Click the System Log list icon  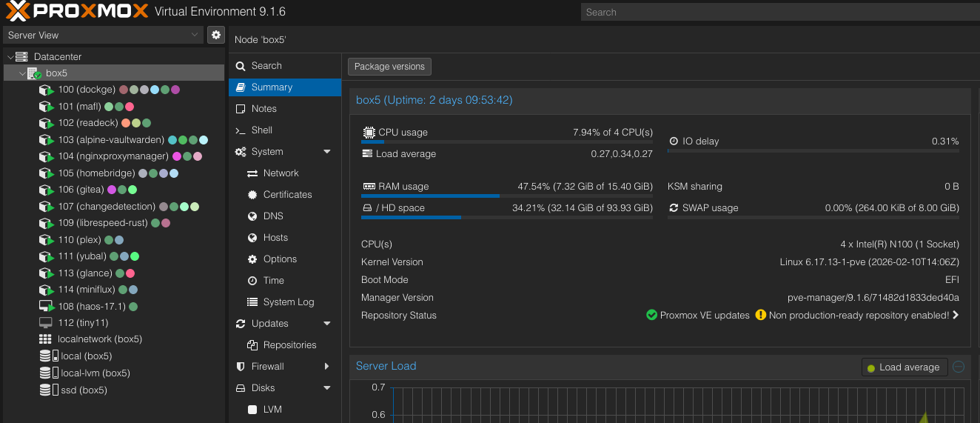pos(252,302)
